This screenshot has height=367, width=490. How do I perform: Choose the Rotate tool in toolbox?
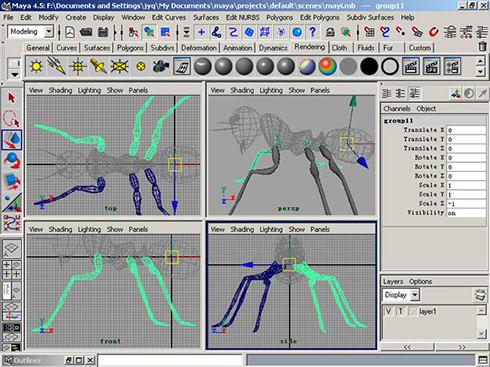pyautogui.click(x=12, y=160)
